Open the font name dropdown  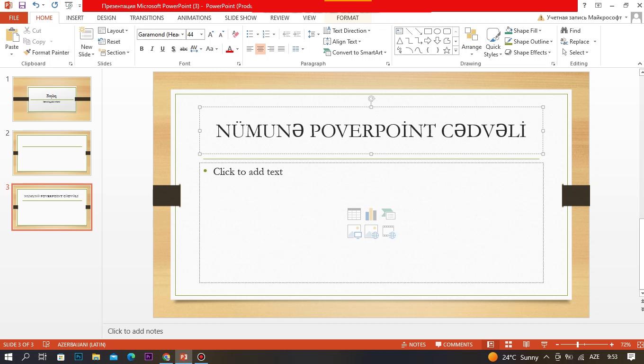click(182, 35)
